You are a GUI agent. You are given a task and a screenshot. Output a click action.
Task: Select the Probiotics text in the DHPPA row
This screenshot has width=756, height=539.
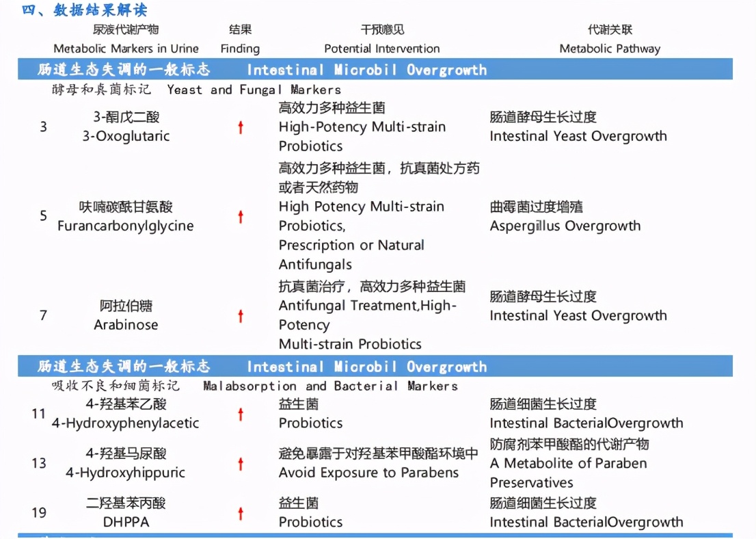click(310, 522)
